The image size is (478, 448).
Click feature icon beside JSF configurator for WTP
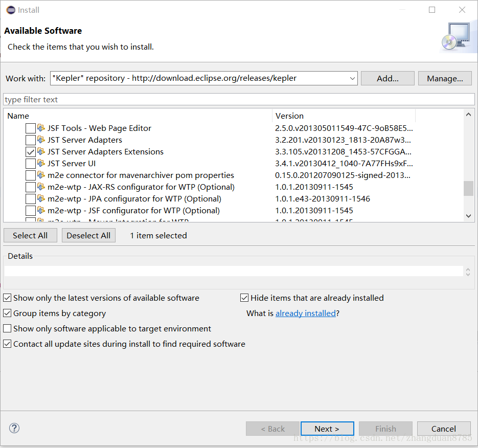(x=41, y=210)
